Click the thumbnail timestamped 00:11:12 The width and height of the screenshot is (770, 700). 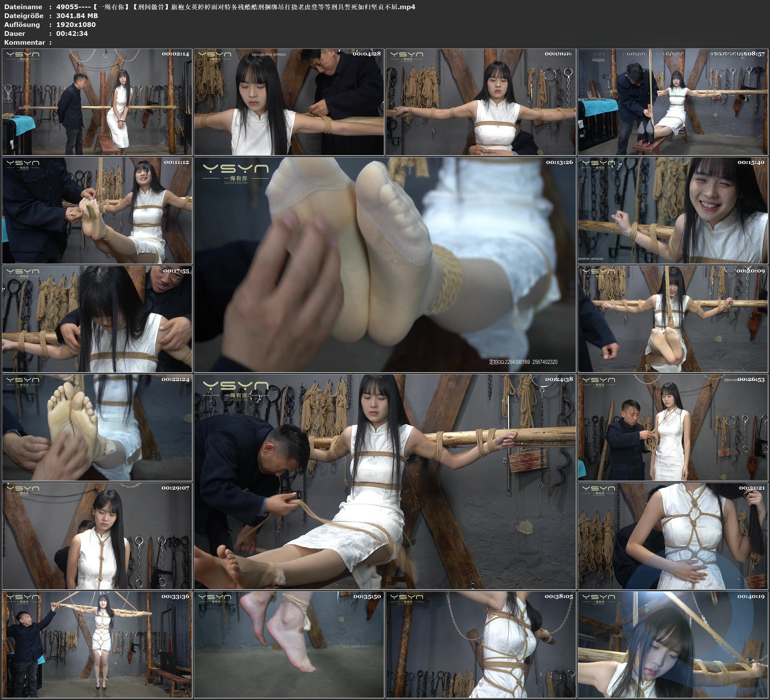(x=97, y=210)
